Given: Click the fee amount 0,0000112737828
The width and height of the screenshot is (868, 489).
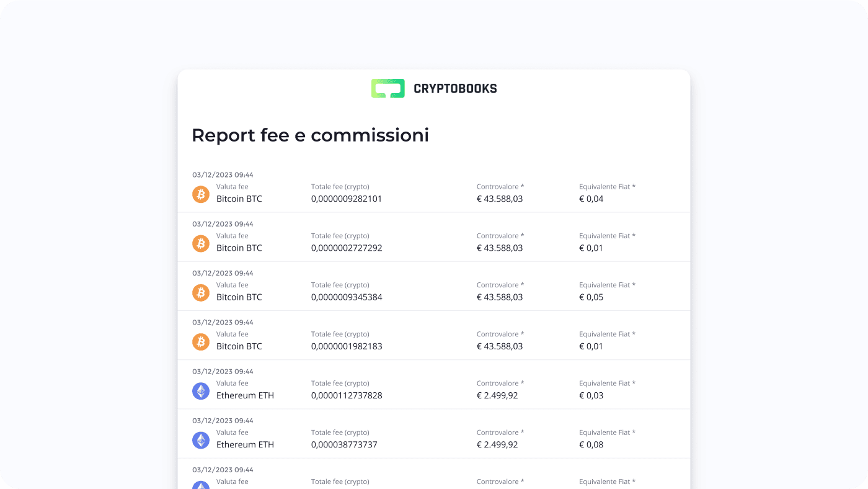Looking at the screenshot, I should click(347, 396).
